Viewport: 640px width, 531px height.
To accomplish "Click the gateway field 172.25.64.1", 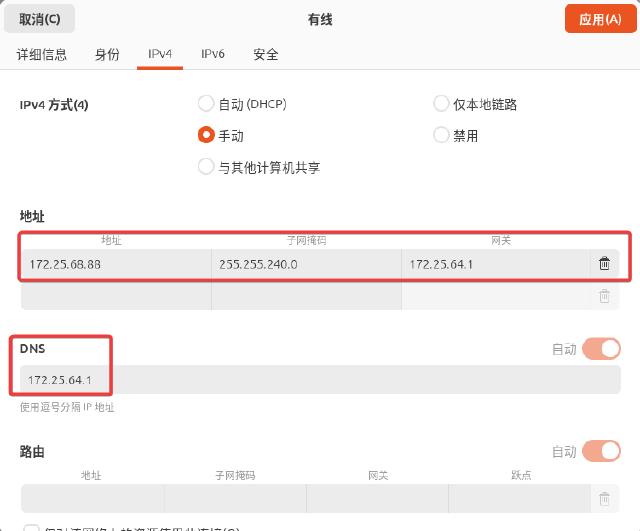I will [x=495, y=264].
